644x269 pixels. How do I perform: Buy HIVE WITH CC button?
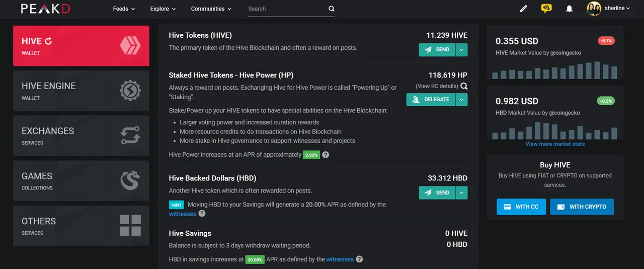pyautogui.click(x=521, y=207)
